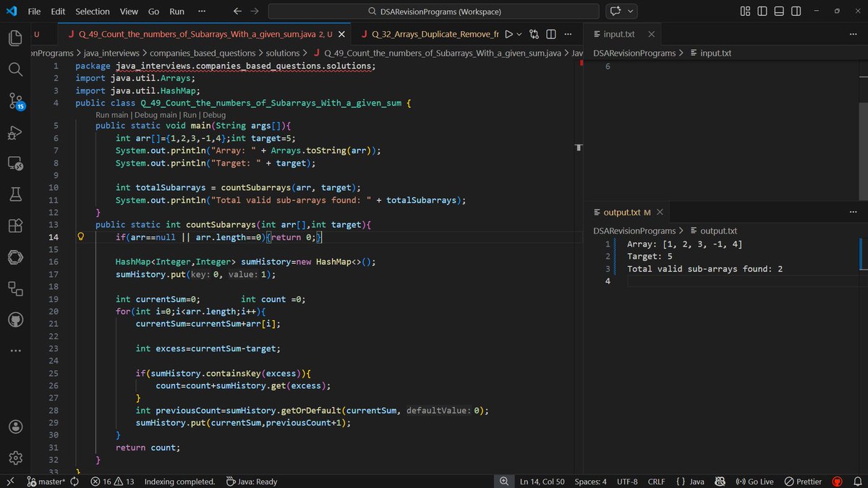Screen dimensions: 868x488
Task: Click the zoom magnifier in status bar
Action: click(503, 481)
